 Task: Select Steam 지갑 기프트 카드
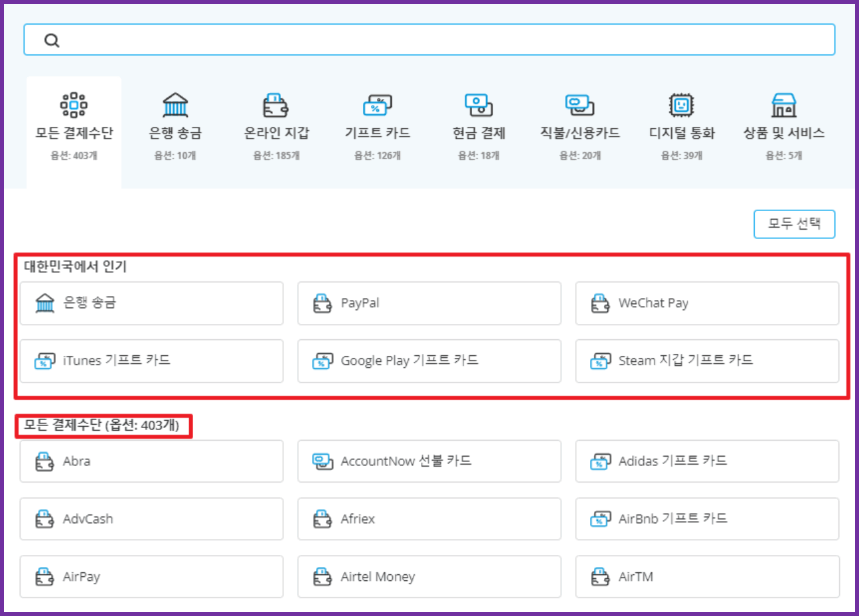coord(706,361)
